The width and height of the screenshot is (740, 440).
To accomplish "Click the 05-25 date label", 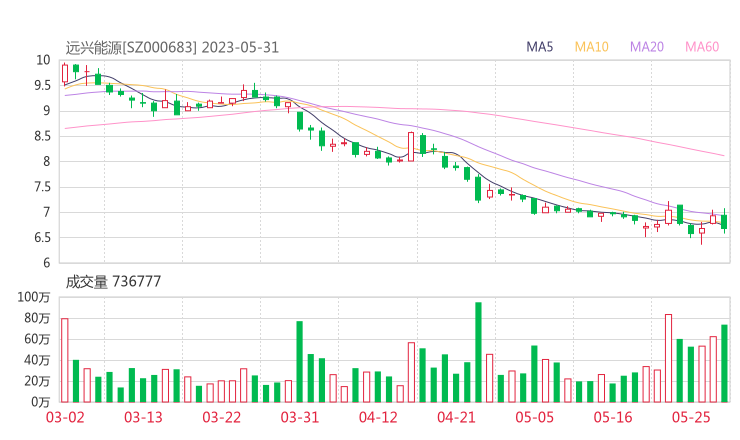I will (x=691, y=417).
